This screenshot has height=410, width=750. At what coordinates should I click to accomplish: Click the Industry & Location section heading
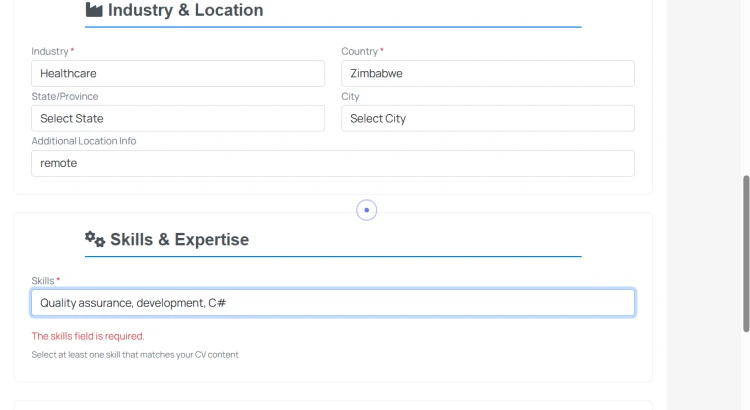pos(185,11)
